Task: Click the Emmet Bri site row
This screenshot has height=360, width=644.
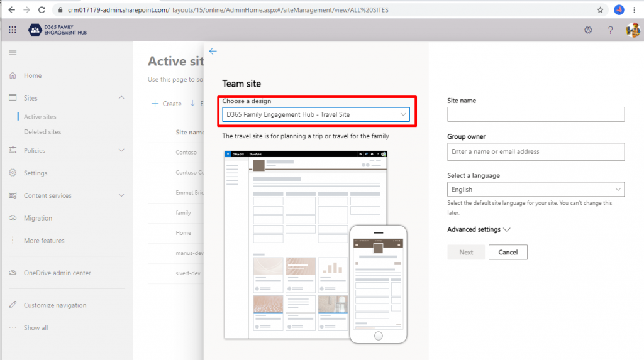Action: 176,192
